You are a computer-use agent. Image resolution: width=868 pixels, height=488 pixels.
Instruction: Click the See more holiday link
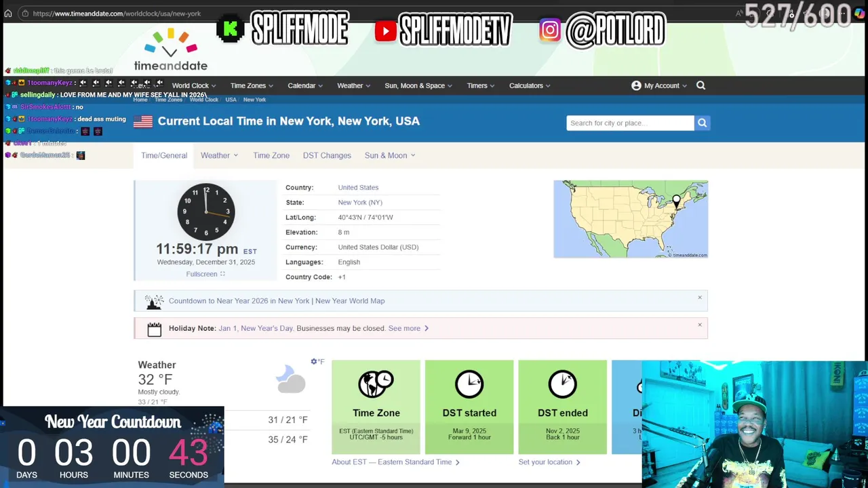[408, 329]
